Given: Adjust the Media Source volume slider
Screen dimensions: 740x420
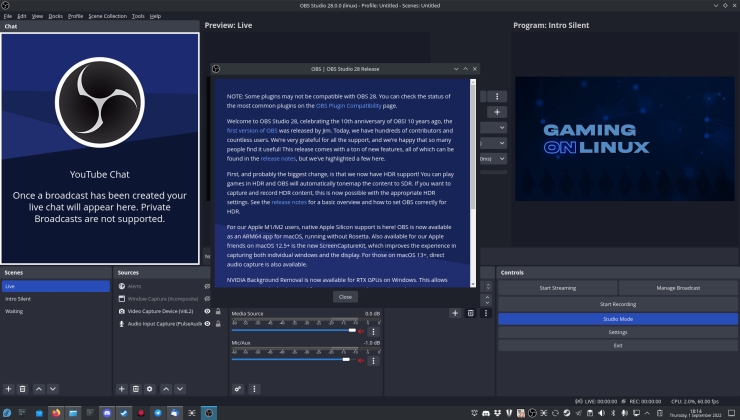Looking at the screenshot, I should tap(294, 330).
